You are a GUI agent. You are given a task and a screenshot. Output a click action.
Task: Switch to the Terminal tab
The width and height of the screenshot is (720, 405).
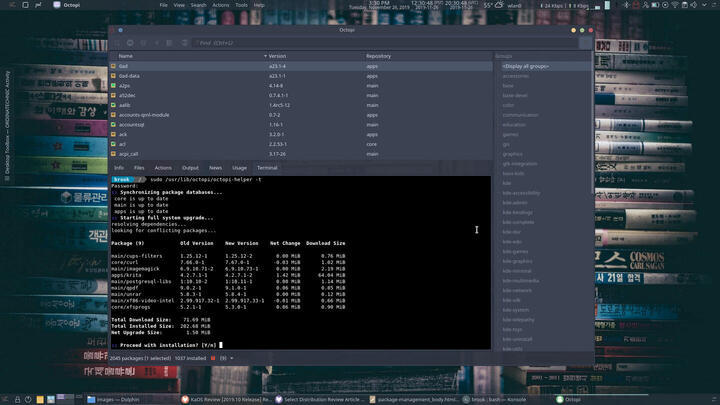tap(267, 168)
